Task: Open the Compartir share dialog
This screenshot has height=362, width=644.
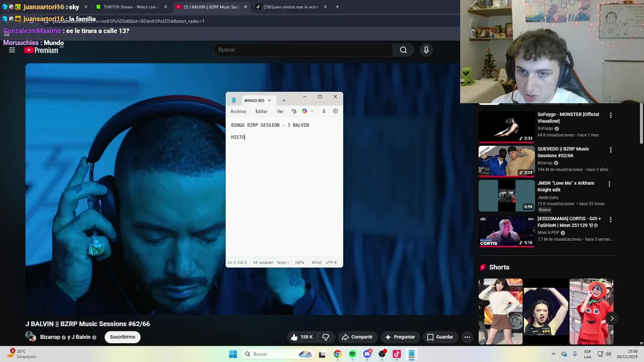Action: click(x=357, y=337)
